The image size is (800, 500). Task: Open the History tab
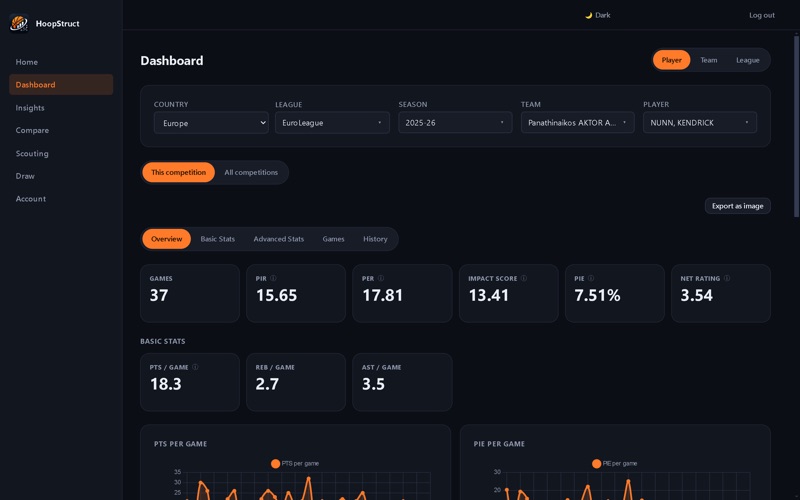coord(375,239)
